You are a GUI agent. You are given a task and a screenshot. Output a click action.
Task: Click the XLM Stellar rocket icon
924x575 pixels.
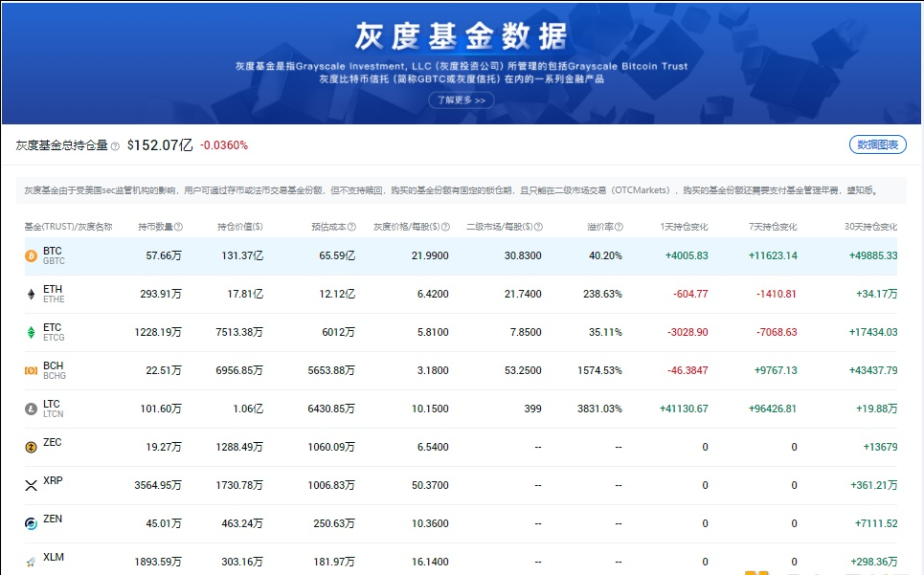(31, 562)
